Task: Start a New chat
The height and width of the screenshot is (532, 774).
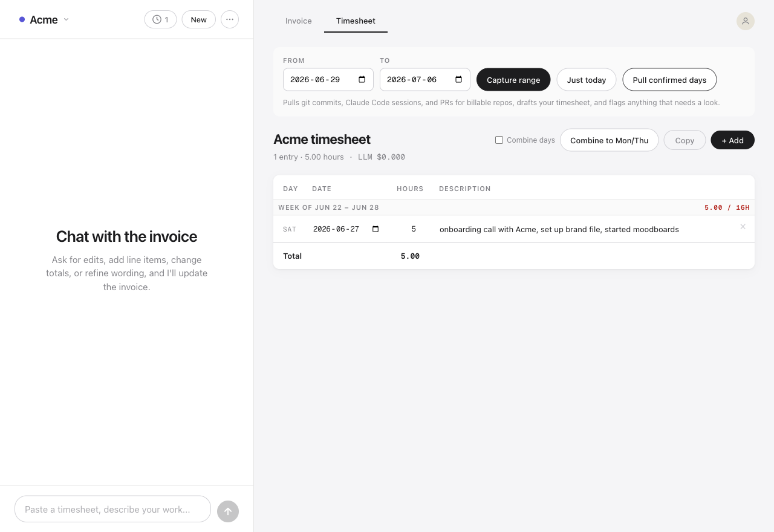Action: (x=198, y=19)
